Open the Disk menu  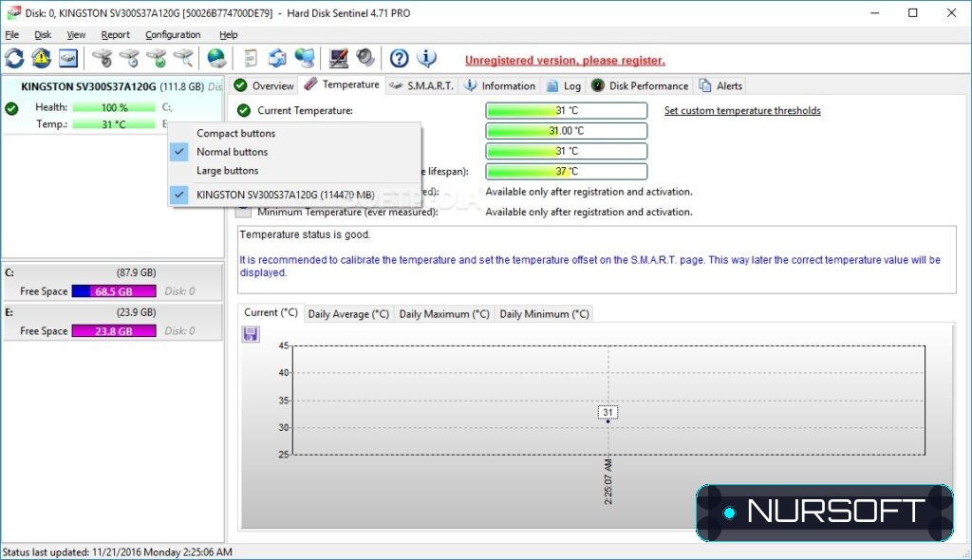[43, 35]
